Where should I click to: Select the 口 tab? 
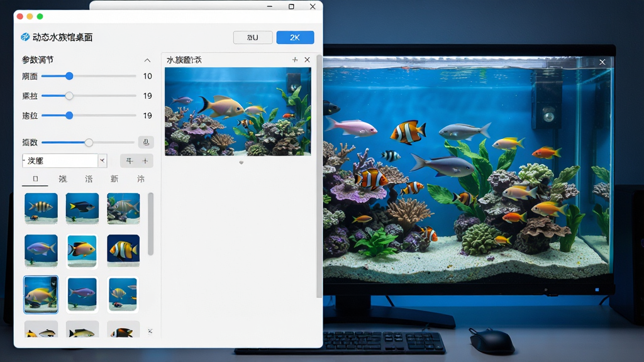35,179
